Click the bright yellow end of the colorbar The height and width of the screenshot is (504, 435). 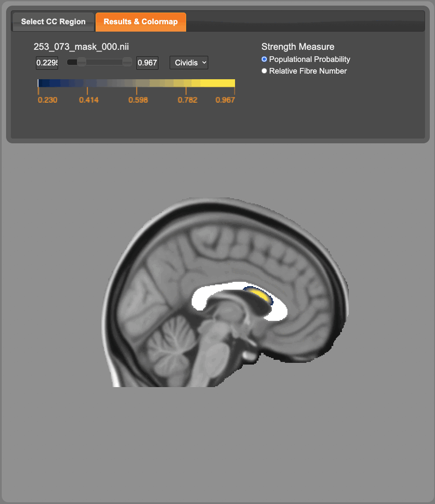click(x=227, y=83)
